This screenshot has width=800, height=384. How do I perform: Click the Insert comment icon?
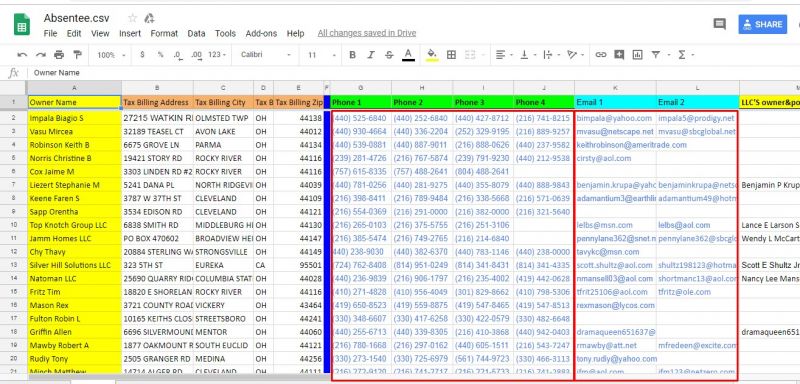(619, 55)
